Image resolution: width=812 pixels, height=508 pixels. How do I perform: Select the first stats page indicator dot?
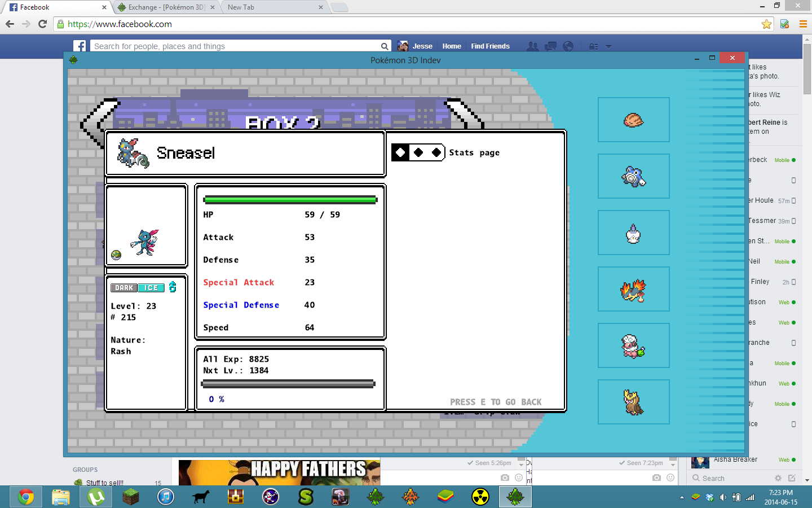pos(400,152)
